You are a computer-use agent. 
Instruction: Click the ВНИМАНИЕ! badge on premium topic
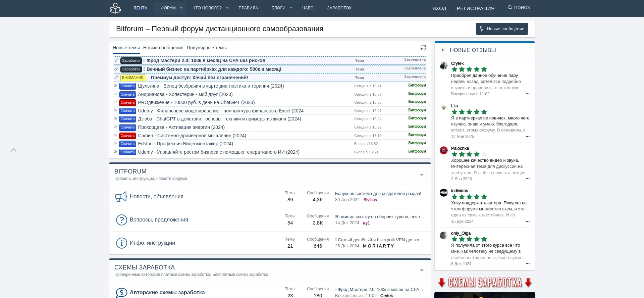[133, 78]
